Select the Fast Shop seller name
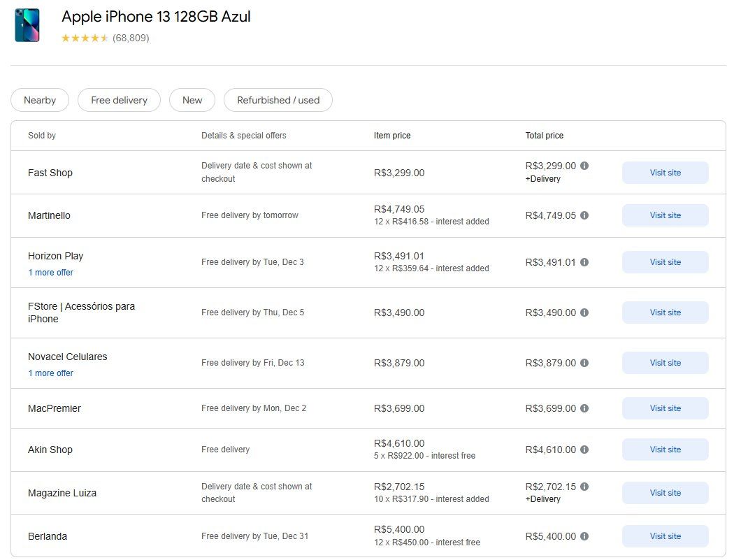734x560 pixels. coord(50,173)
